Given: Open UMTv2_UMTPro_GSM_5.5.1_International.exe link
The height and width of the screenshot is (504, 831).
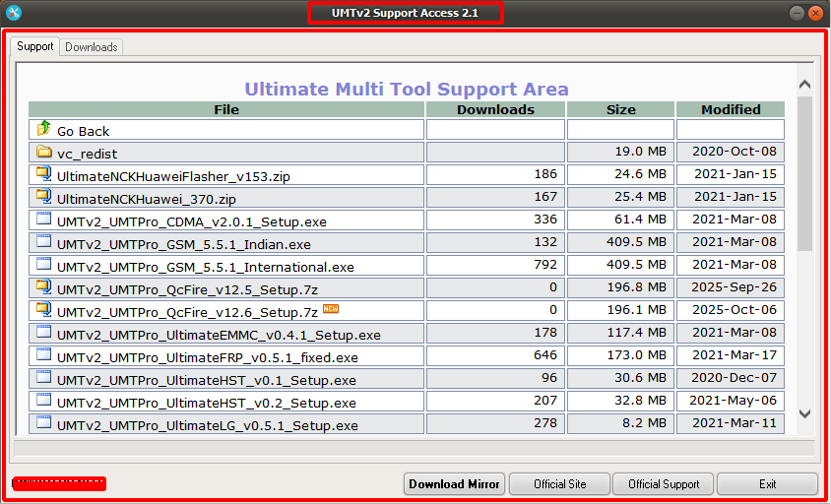Looking at the screenshot, I should click(205, 267).
